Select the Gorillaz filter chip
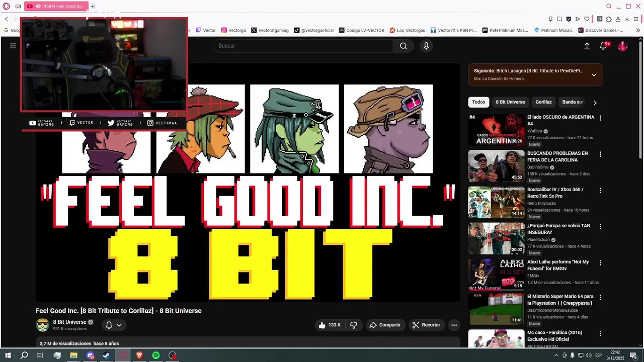644x362 pixels. 543,102
